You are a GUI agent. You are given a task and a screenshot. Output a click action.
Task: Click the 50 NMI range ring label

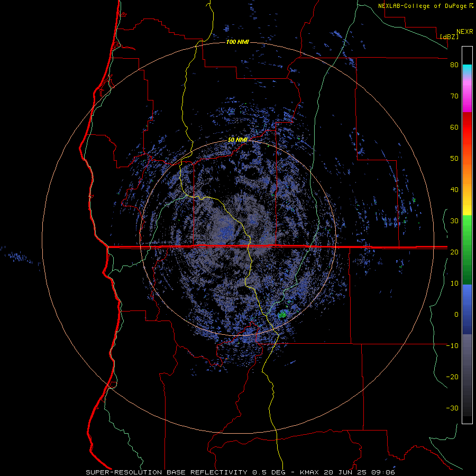coord(237,140)
